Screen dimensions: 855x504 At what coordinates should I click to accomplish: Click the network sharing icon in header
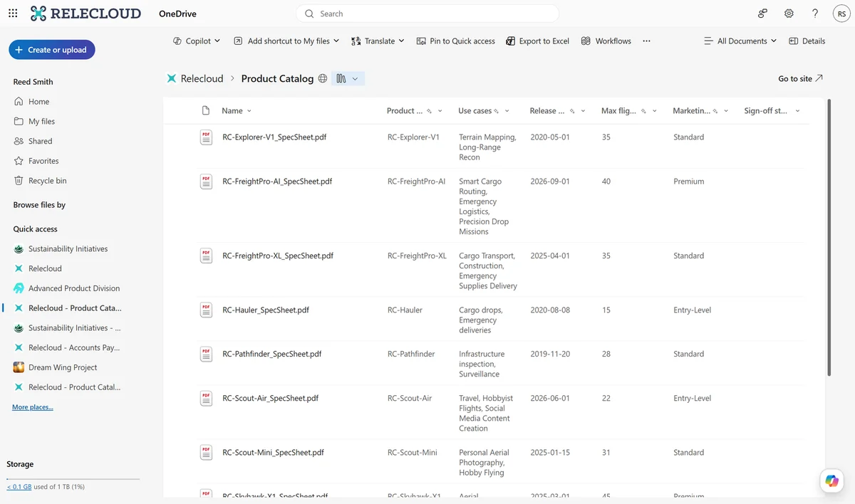(762, 14)
